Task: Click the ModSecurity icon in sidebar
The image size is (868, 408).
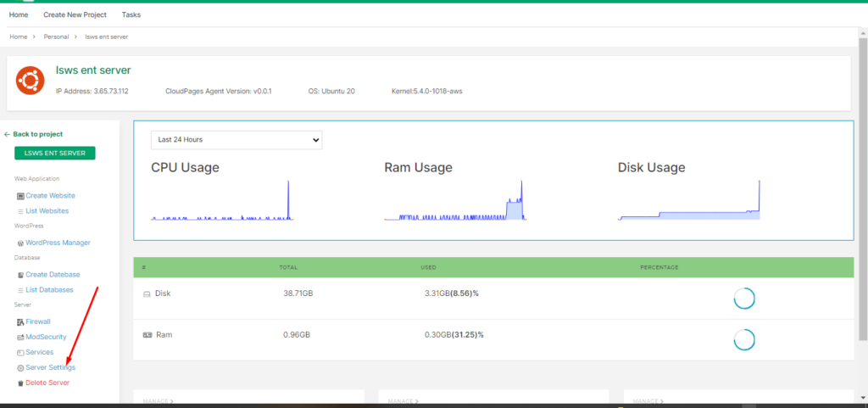Action: click(x=20, y=338)
